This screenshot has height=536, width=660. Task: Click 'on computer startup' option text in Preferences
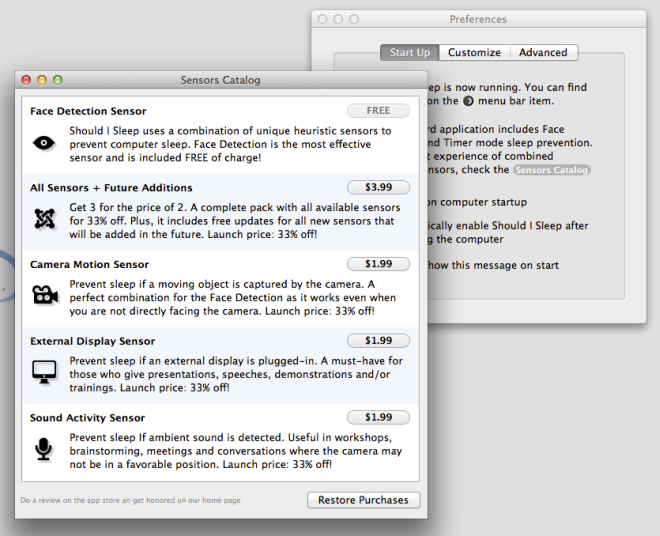[477, 202]
